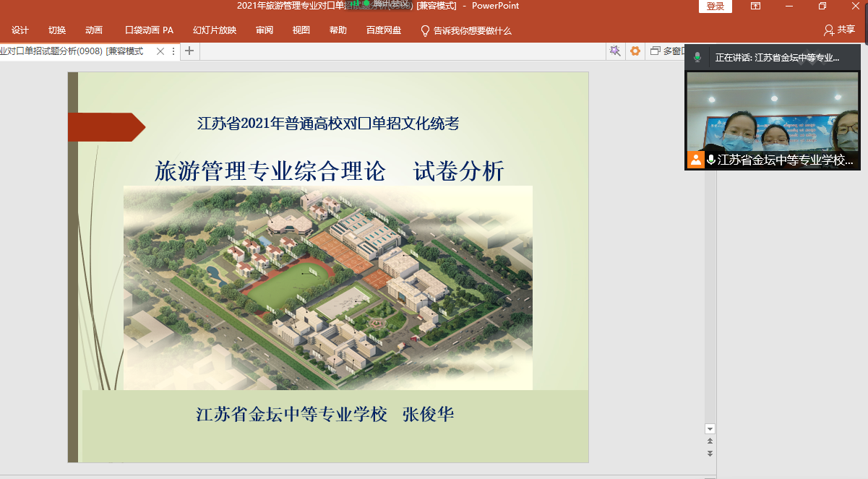
Task: Click the vertical scrollbar down arrow
Action: click(710, 428)
